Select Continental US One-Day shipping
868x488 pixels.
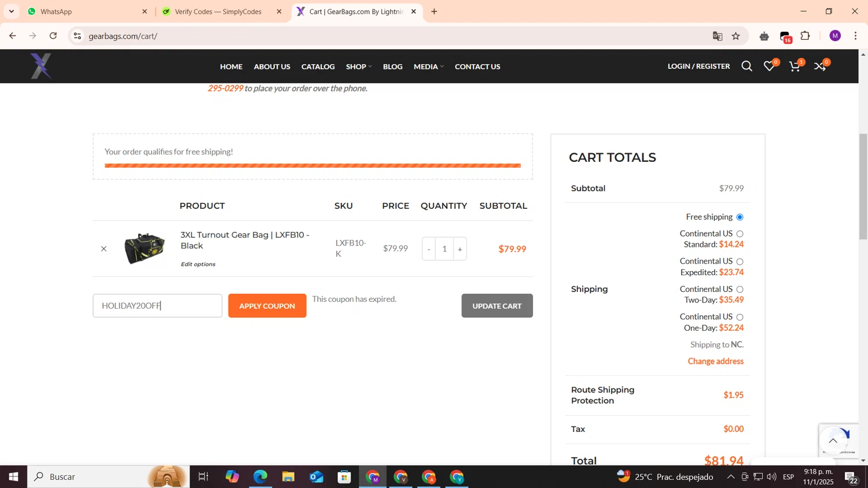coord(740,317)
